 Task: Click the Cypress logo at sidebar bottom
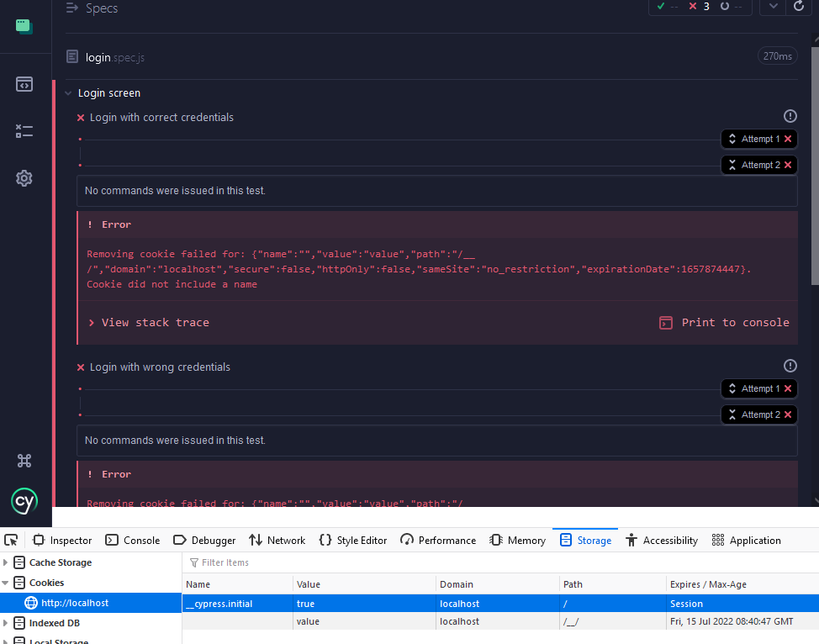tap(25, 502)
